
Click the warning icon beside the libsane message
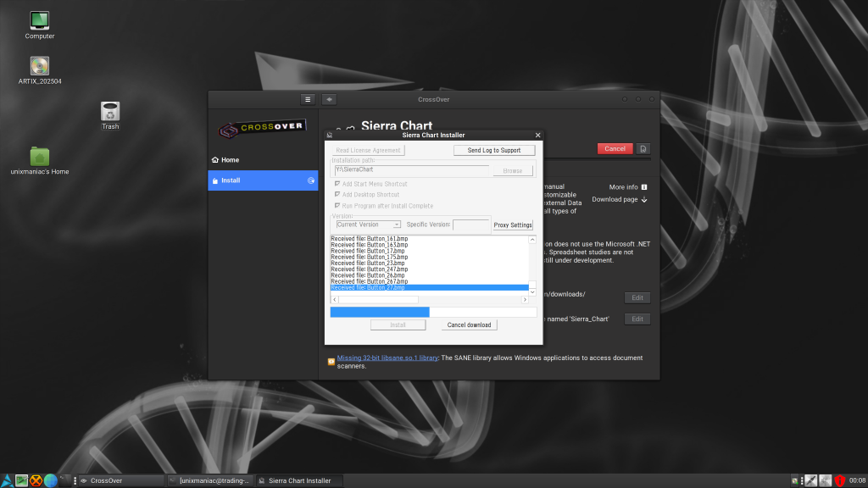click(331, 361)
